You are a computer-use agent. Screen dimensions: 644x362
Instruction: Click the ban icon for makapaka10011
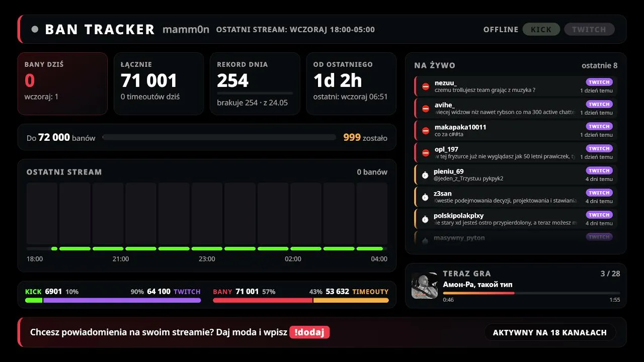(x=426, y=131)
